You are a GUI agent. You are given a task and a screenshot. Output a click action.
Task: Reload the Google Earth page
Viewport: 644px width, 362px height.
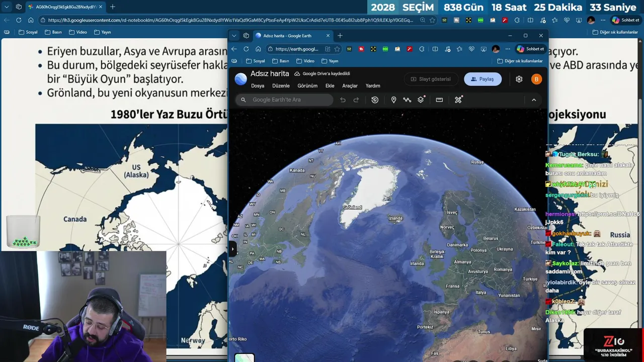246,49
